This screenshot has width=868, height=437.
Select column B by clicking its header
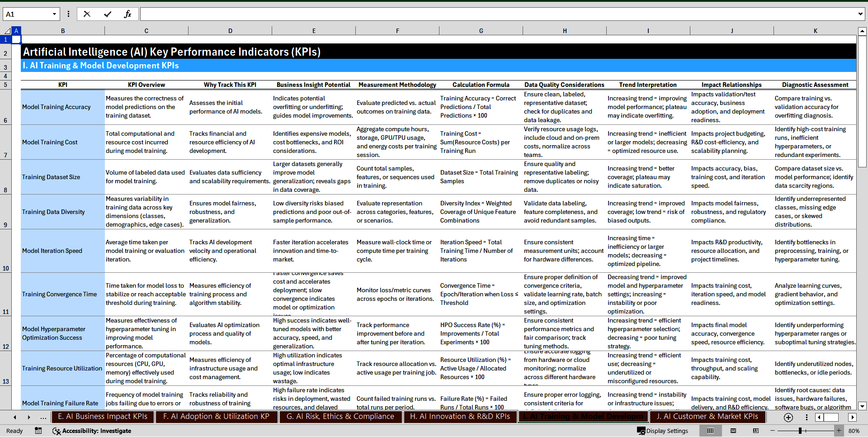coord(63,30)
